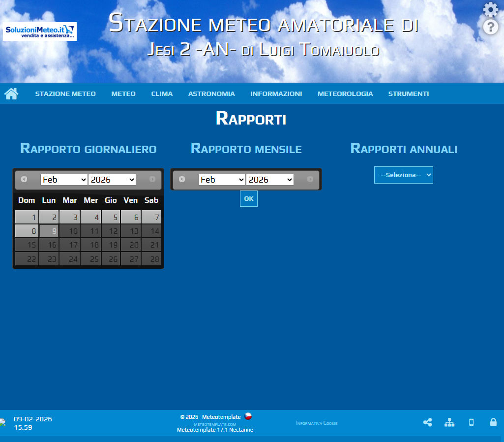Open the daily report year dropdown
504x442 pixels.
tap(112, 180)
